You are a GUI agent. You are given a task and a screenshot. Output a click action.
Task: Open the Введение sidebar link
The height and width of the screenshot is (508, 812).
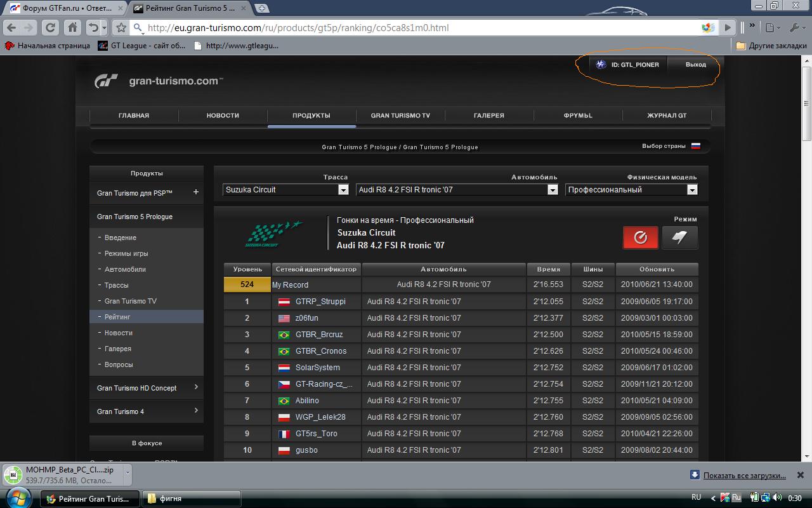click(121, 237)
